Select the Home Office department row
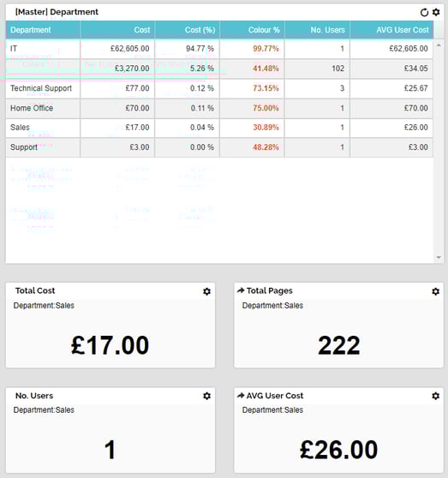 tap(219, 108)
